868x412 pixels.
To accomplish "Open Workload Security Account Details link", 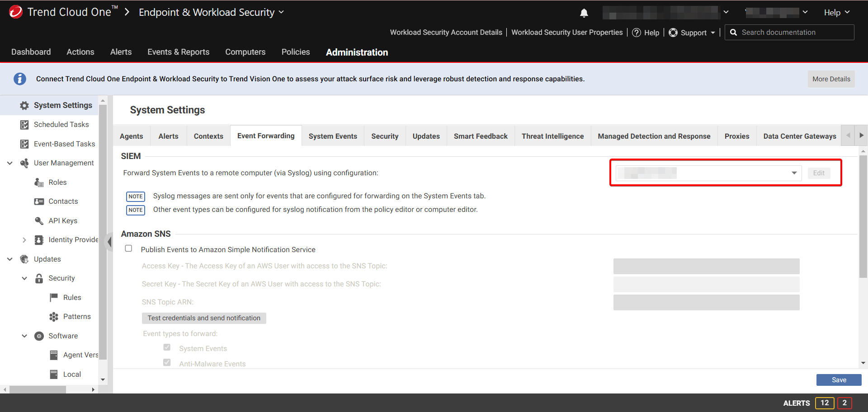I will pyautogui.click(x=446, y=33).
